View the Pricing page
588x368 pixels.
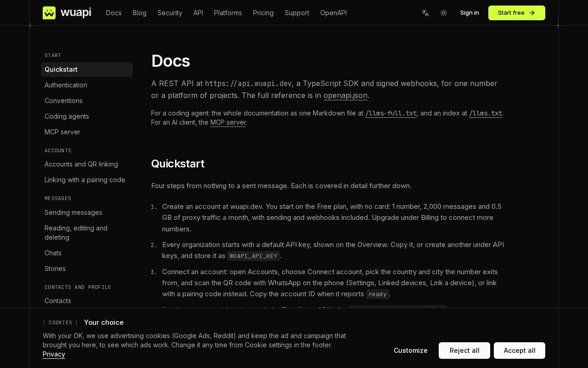[x=263, y=13]
